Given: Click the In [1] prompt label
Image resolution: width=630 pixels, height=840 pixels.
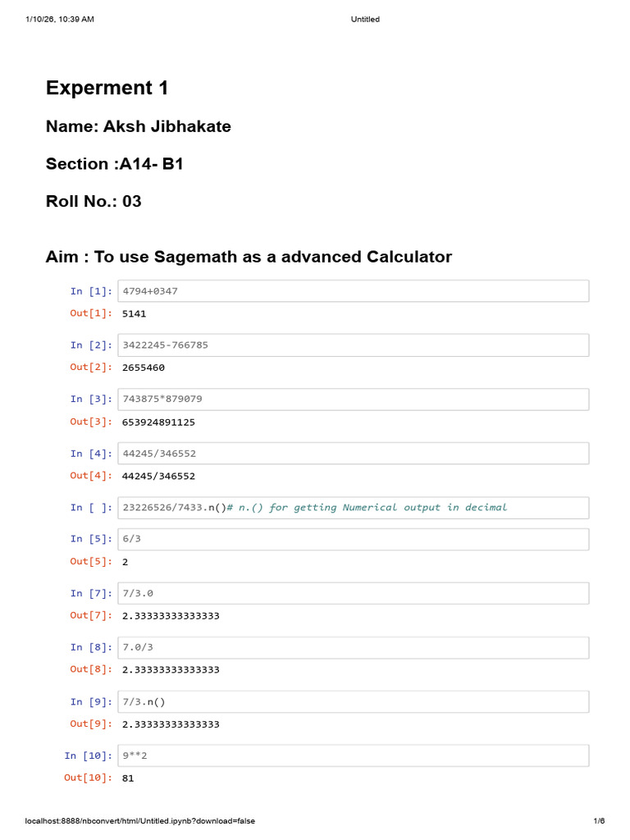Looking at the screenshot, I should pyautogui.click(x=91, y=291).
